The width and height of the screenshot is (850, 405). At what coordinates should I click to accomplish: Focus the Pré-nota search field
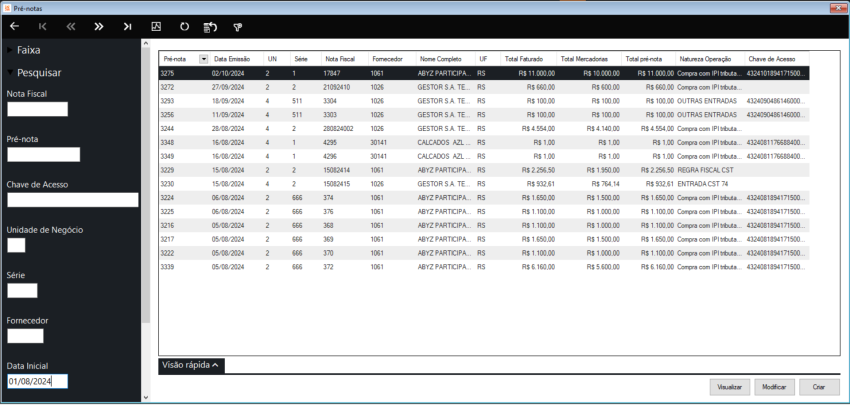point(43,155)
